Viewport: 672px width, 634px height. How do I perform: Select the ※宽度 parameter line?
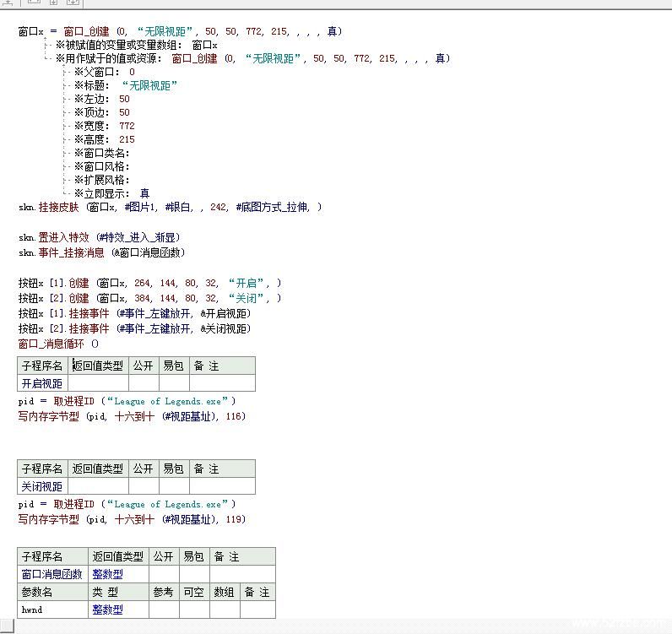104,126
